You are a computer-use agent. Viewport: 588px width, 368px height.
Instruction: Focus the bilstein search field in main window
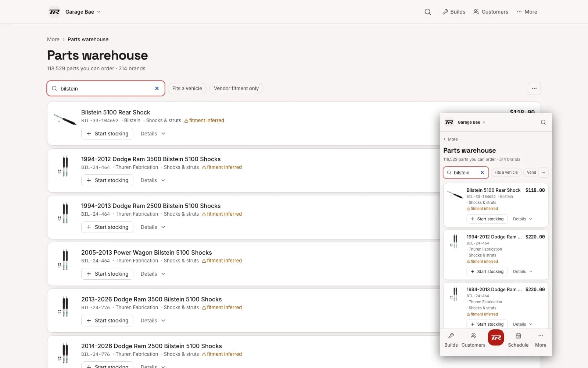point(106,88)
